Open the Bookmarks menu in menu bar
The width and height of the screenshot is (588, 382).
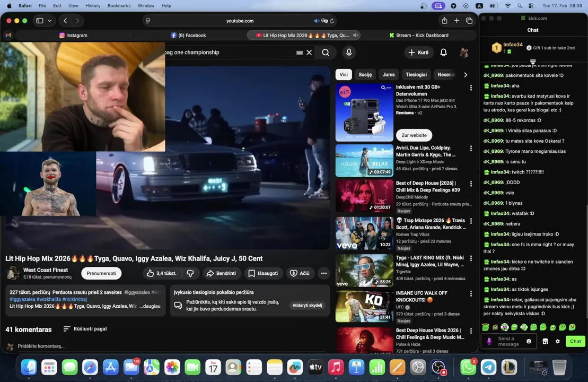tap(119, 6)
